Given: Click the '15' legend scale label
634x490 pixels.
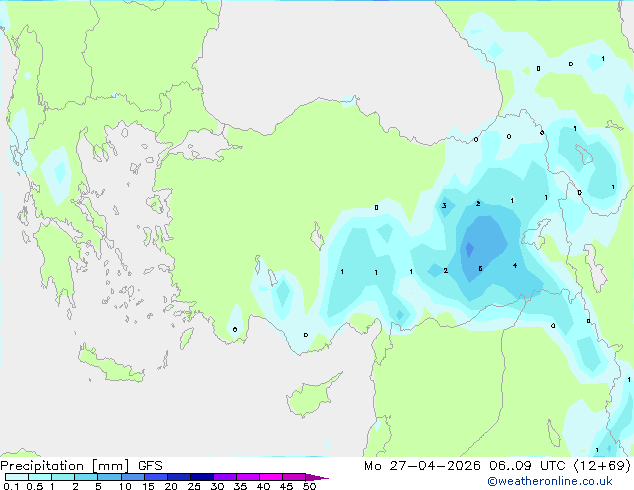Looking at the screenshot, I should (148, 486).
